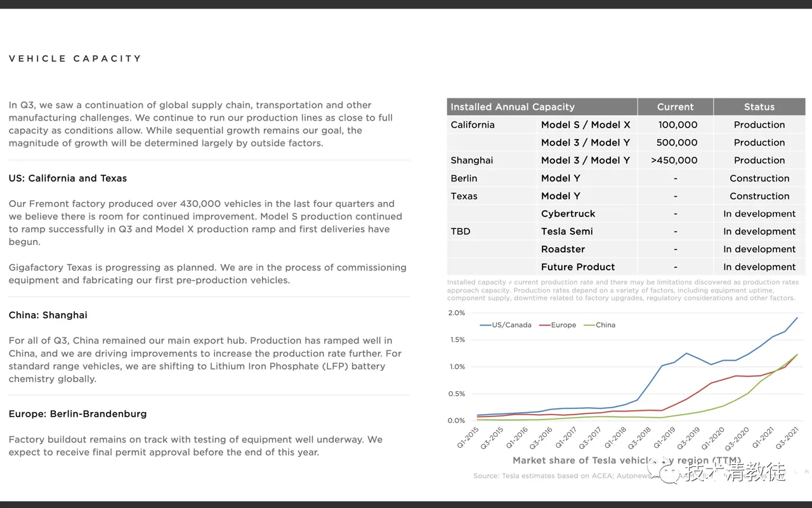
Task: Click the "Q1-2015" x-axis label
Action: click(x=468, y=437)
